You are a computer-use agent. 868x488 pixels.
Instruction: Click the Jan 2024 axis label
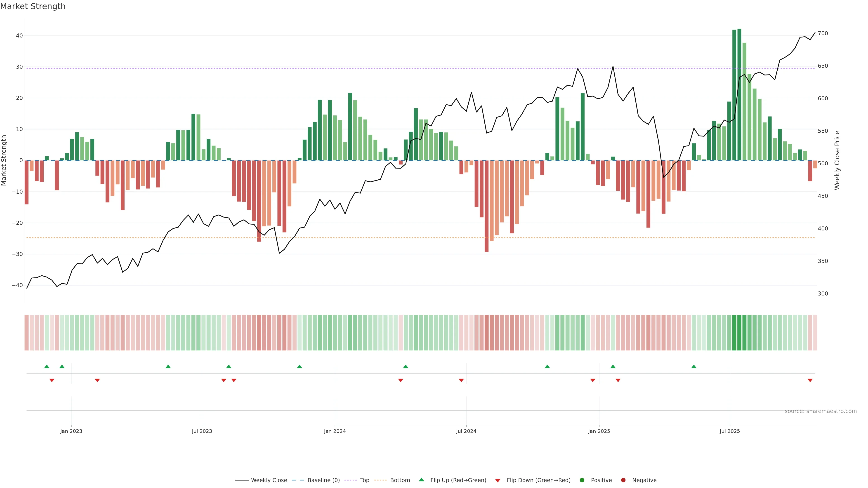(335, 431)
